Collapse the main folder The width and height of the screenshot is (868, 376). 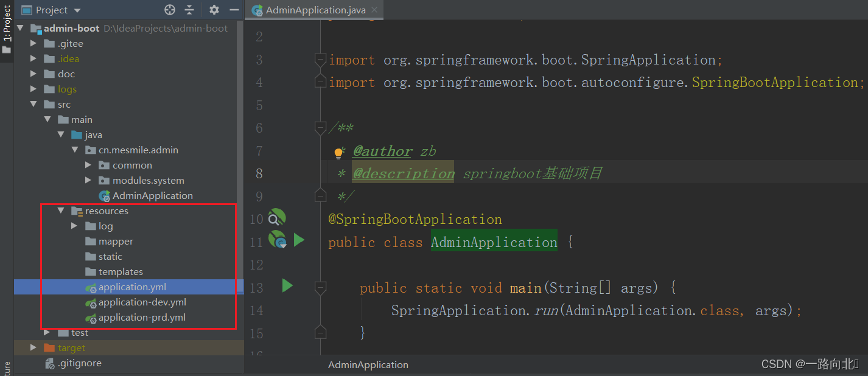(x=47, y=120)
